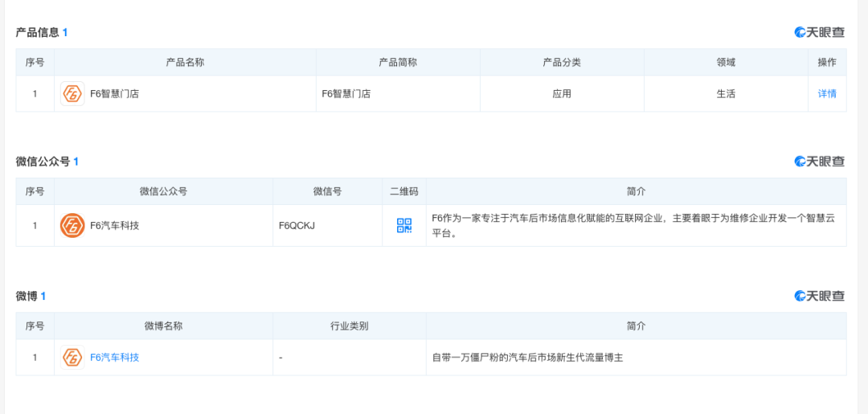The width and height of the screenshot is (868, 414).
Task: Click the 操作 column header
Action: point(827,62)
